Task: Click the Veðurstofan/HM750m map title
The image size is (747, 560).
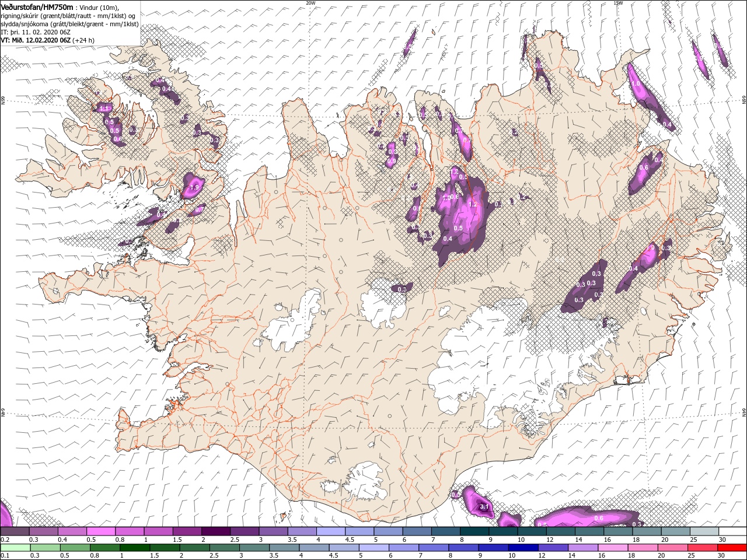Action: coord(37,6)
